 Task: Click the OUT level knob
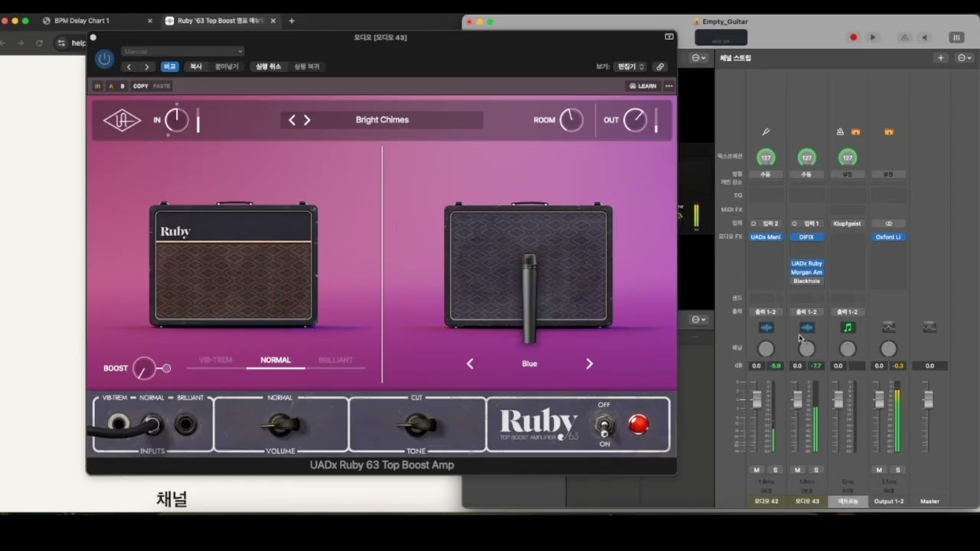(x=635, y=120)
